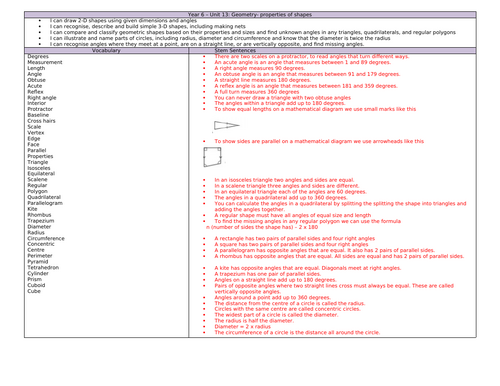This screenshot has width=500, height=386.
Task: Click the vocabulary word 'Degrees'
Action: [x=38, y=57]
